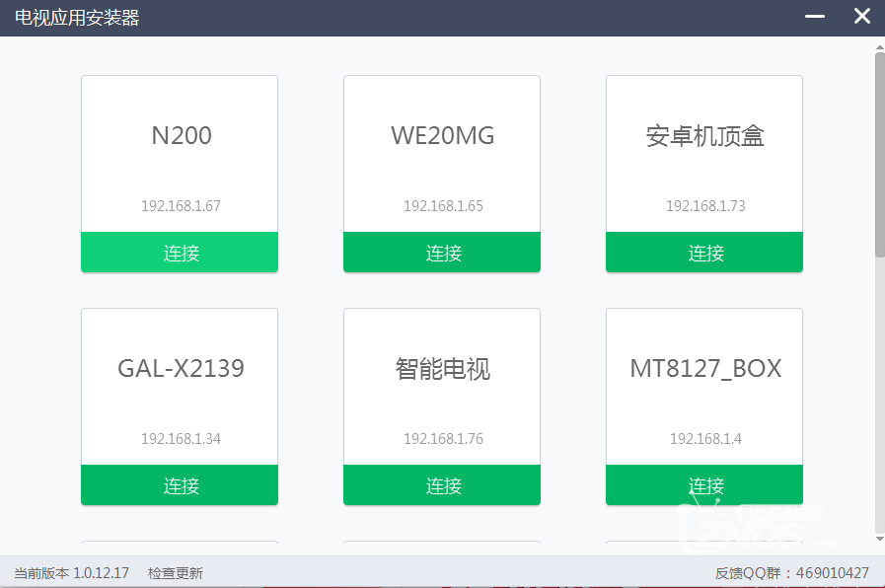Click the 当前版本 1.0.12.17 label
Viewport: 885px width, 588px height.
click(x=72, y=573)
